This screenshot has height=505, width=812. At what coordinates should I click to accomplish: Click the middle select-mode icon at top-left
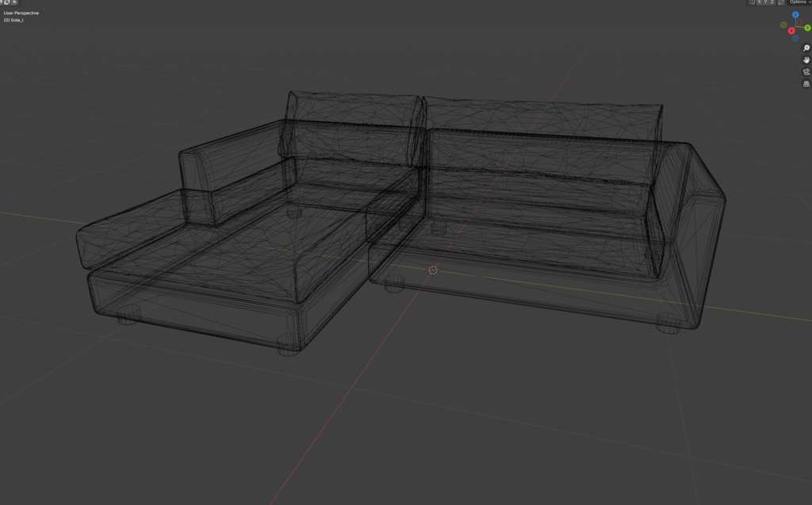coord(7,2)
